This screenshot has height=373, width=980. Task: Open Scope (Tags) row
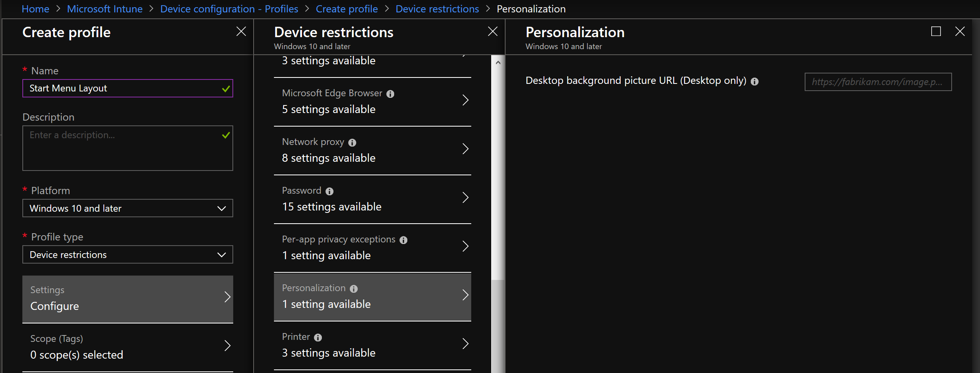127,347
